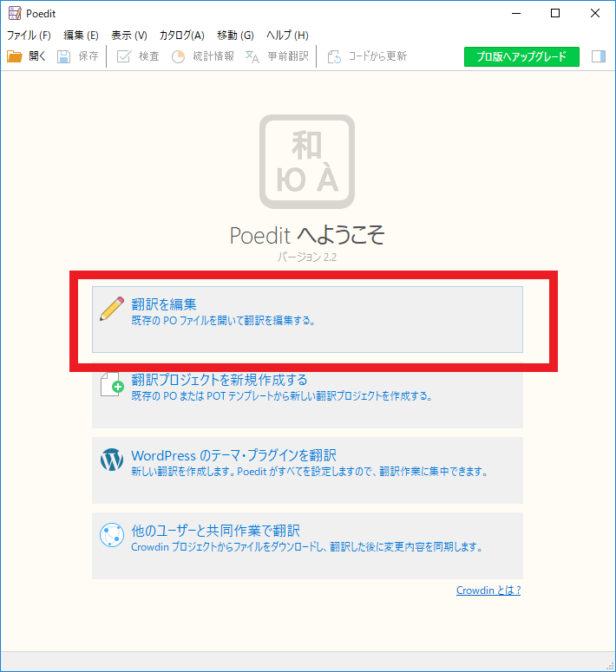Click the 検査 toolbar label
The image size is (616, 672).
pyautogui.click(x=149, y=56)
